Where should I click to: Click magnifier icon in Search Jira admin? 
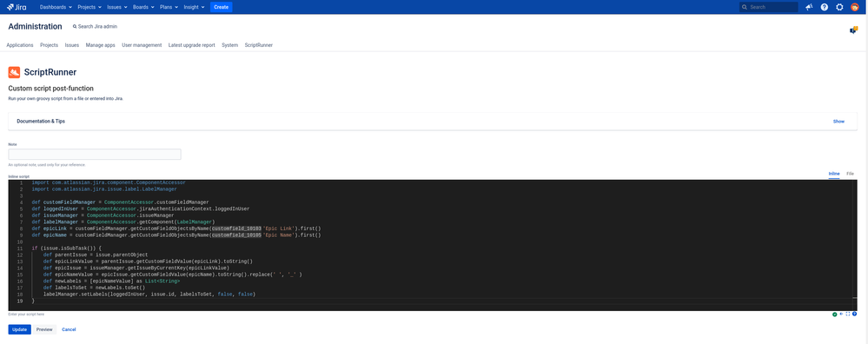pos(75,27)
